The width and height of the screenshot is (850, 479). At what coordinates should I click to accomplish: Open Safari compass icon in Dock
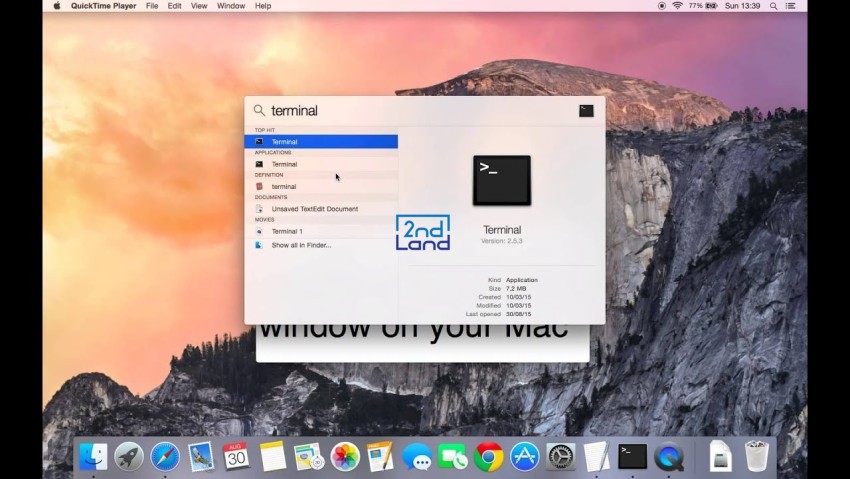point(165,456)
